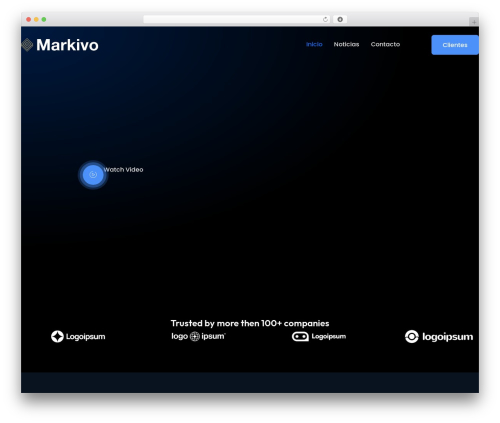Click the red close window dot
The height and width of the screenshot is (423, 500).
pyautogui.click(x=29, y=20)
